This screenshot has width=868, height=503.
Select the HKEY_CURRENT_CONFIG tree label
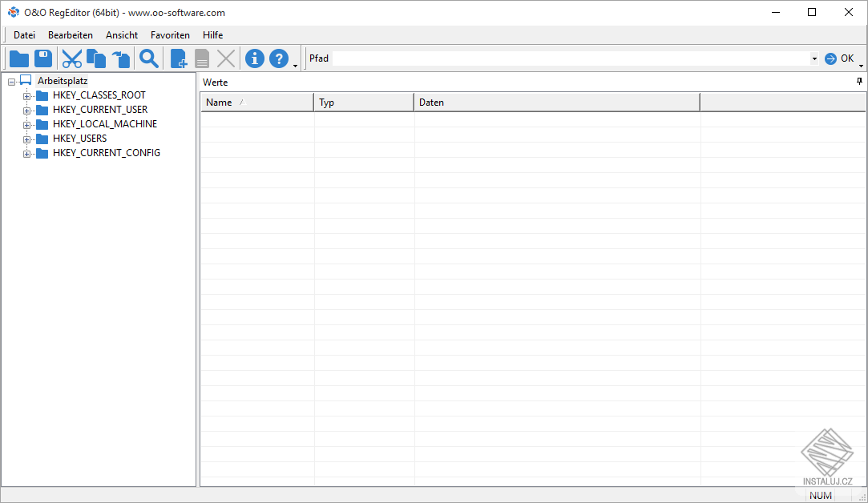coord(107,153)
